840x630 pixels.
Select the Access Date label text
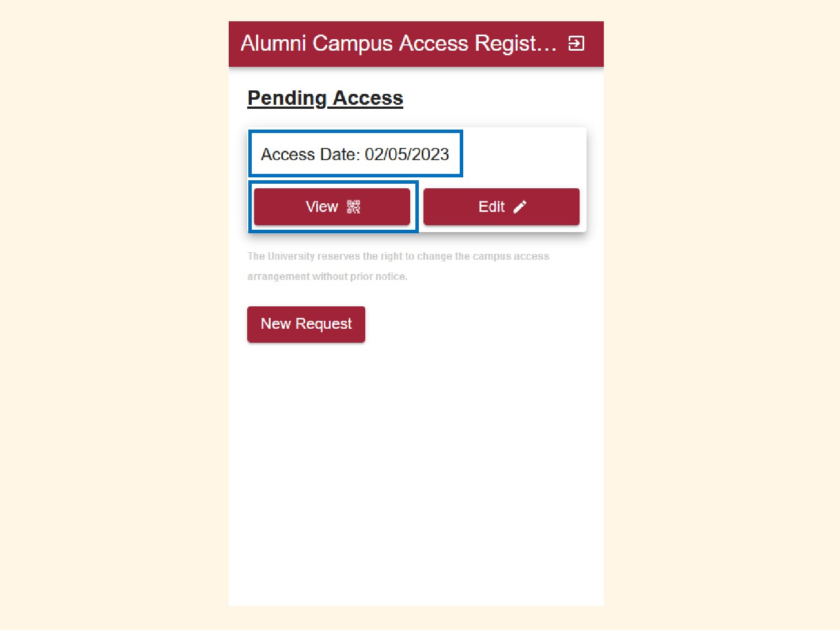click(x=310, y=154)
